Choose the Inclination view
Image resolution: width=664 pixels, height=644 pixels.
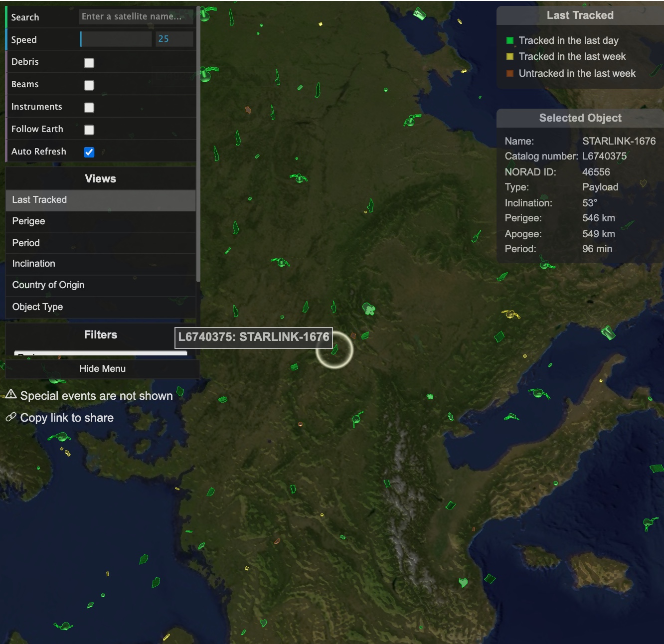coord(101,264)
